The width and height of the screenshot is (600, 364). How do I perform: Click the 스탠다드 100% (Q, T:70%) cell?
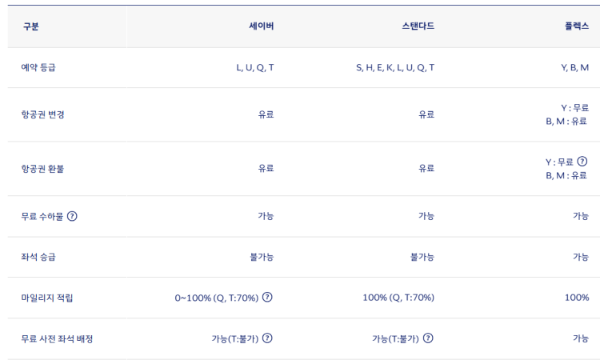point(398,298)
